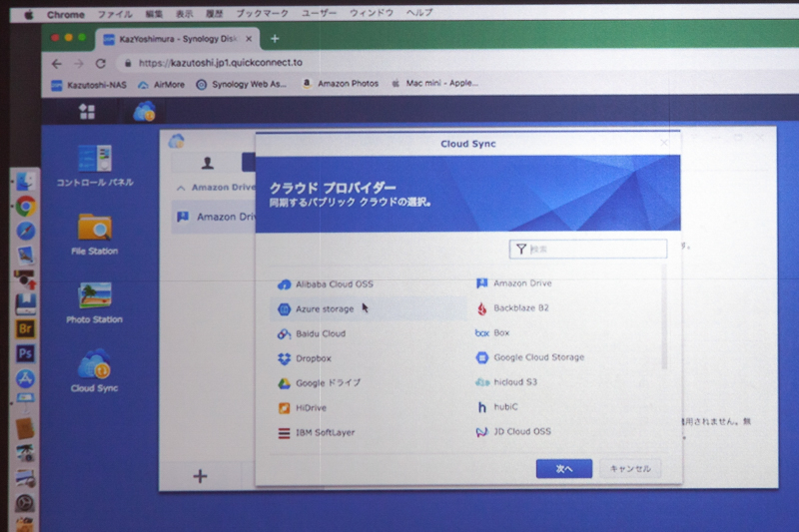
Task: Choose Amazon Drive in provider list
Action: pyautogui.click(x=513, y=283)
